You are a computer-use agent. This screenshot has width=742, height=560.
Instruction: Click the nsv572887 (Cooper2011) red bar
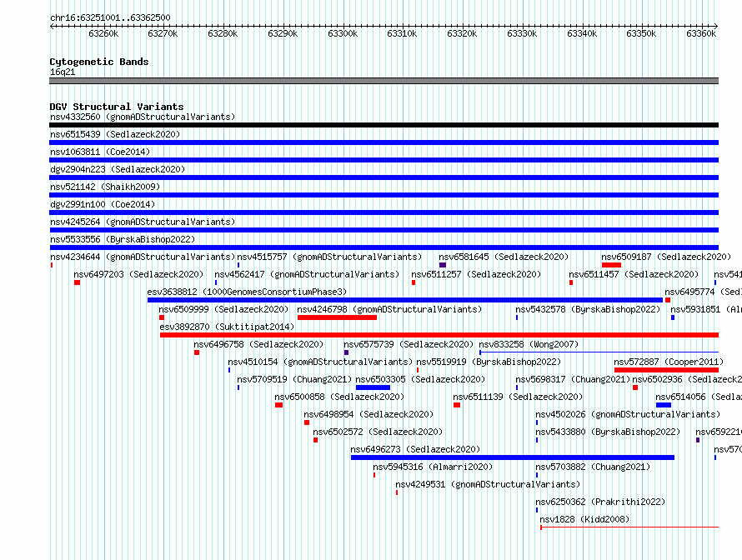tap(666, 370)
